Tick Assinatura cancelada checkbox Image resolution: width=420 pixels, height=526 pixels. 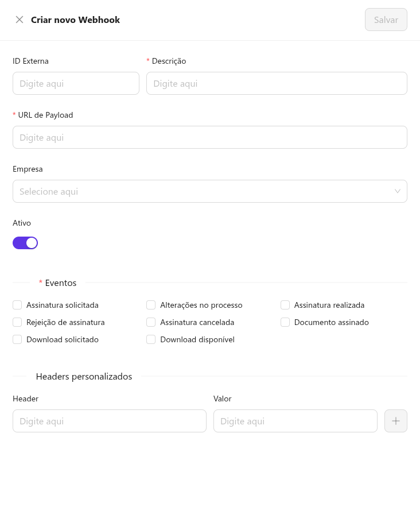151,322
